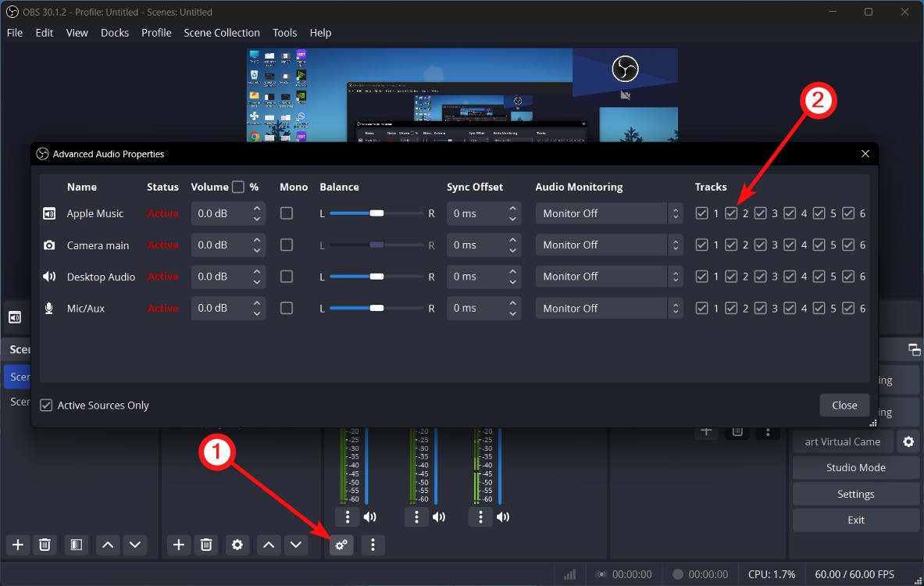
Task: Open Audio Monitoring dropdown for Apple Music
Action: click(608, 213)
